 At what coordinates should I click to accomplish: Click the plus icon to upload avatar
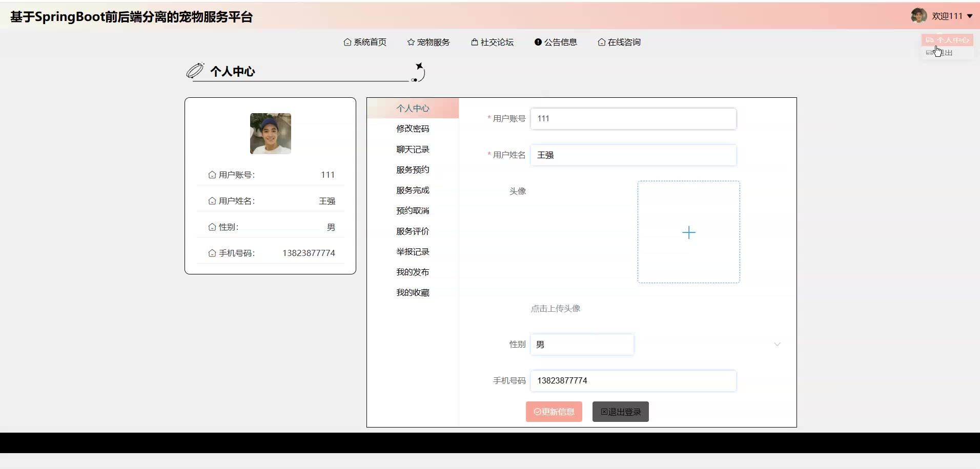tap(688, 232)
